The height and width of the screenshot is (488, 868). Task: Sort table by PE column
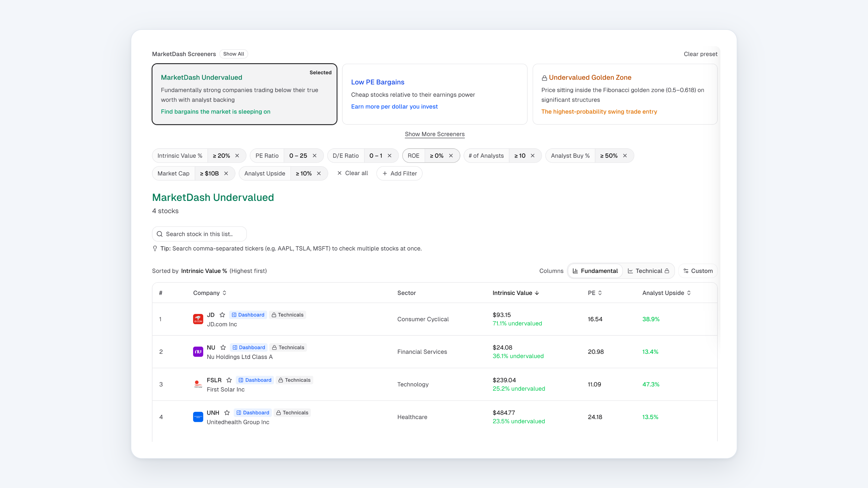595,293
